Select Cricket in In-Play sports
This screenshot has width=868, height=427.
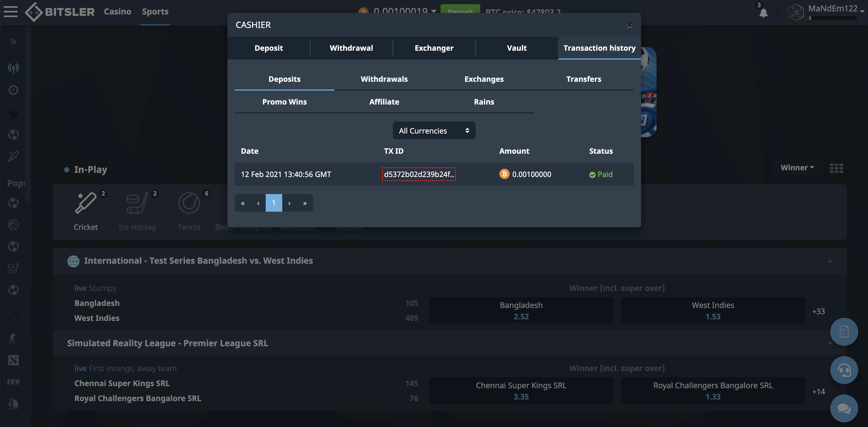click(x=86, y=211)
